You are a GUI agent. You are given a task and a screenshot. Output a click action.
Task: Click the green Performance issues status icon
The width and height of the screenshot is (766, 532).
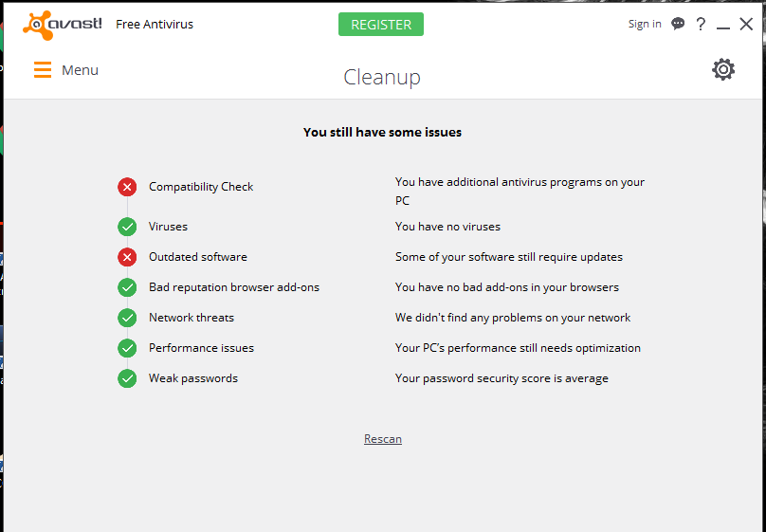tap(127, 348)
